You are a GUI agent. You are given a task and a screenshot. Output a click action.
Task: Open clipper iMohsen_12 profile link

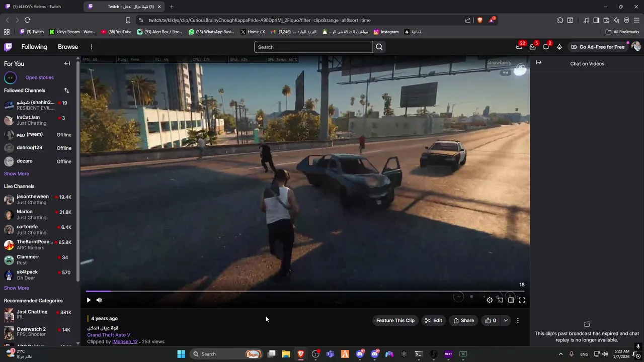(125, 341)
